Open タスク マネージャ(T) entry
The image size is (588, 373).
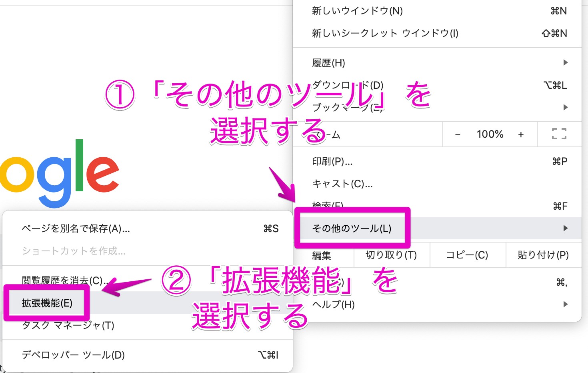68,325
